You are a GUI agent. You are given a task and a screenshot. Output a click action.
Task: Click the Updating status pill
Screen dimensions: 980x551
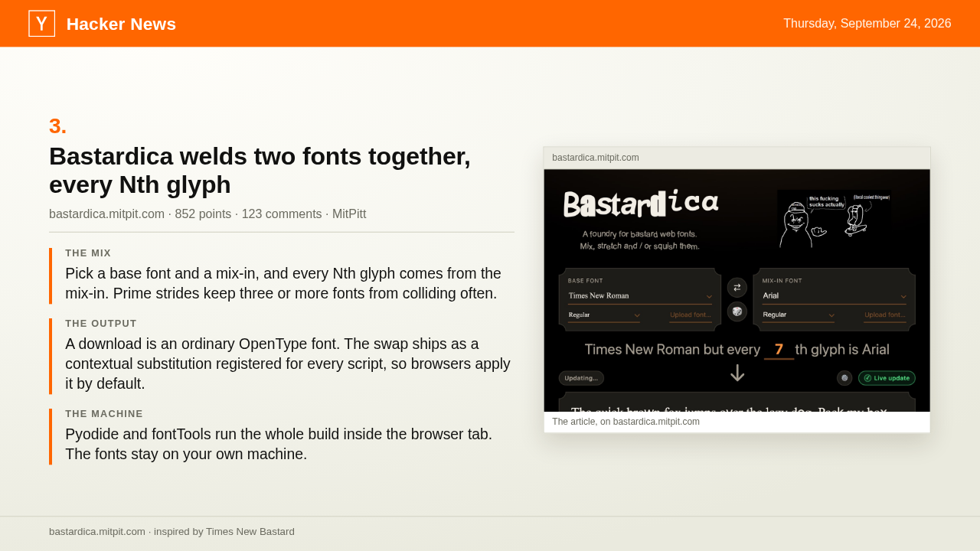click(581, 378)
